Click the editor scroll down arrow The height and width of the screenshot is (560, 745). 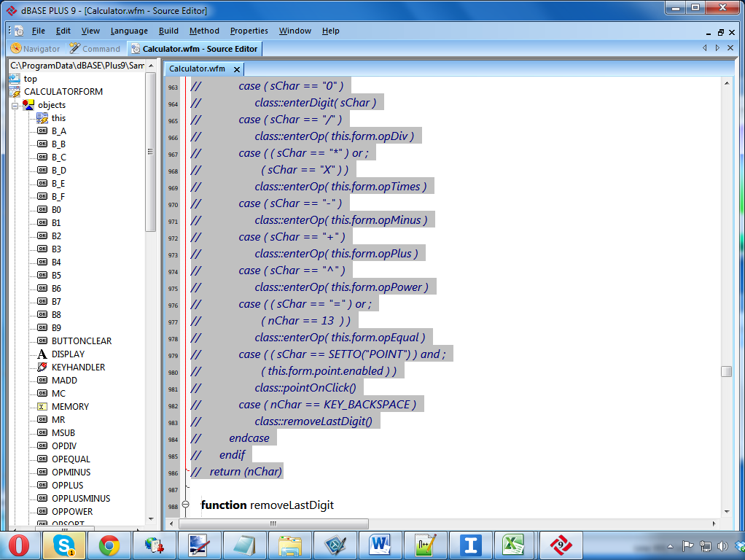pos(727,512)
